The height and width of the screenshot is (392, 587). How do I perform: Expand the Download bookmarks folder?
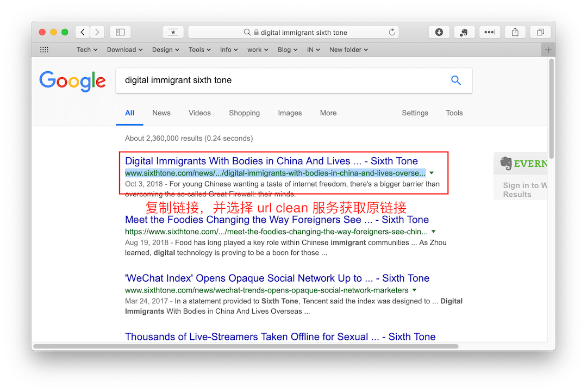point(124,50)
